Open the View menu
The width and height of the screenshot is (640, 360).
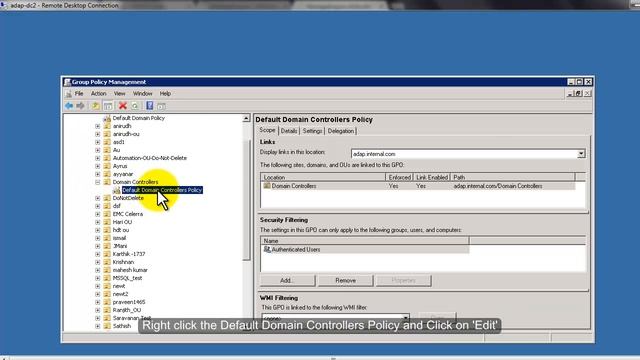point(119,94)
